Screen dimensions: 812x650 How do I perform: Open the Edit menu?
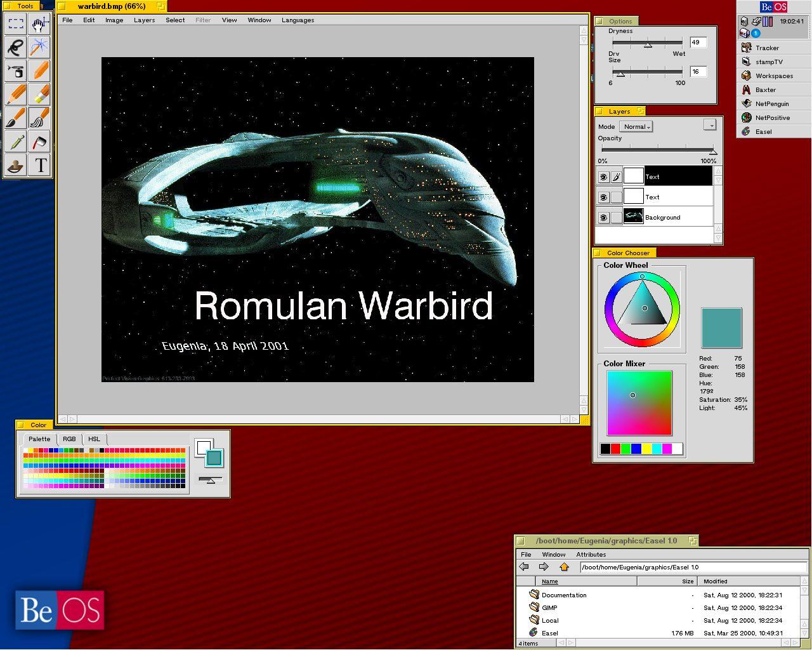(89, 20)
